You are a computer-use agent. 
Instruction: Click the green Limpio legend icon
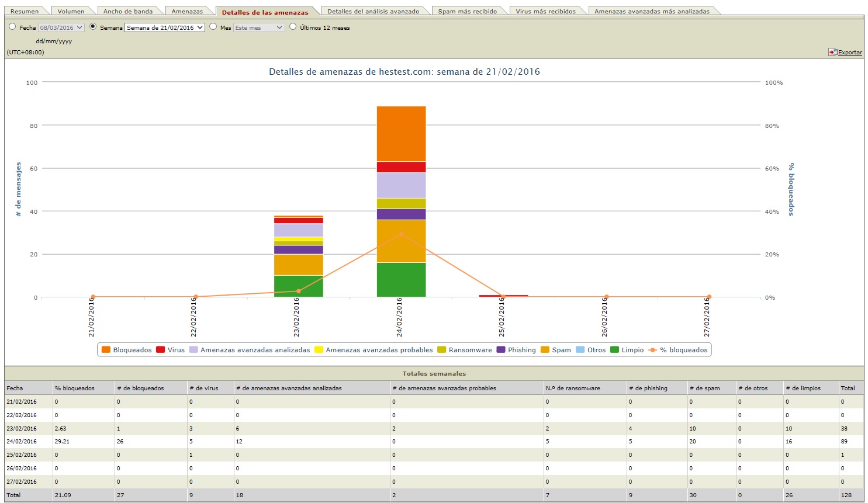pyautogui.click(x=614, y=350)
